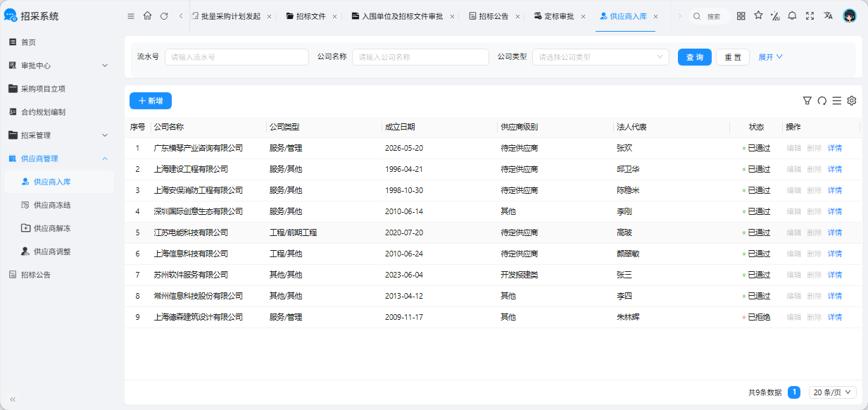Open notifications bell icon

(792, 15)
